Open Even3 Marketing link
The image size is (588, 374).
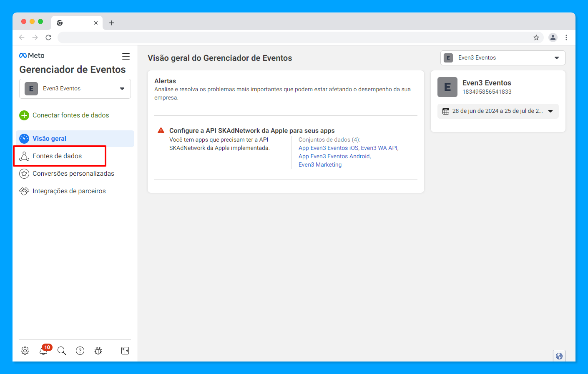pos(320,165)
